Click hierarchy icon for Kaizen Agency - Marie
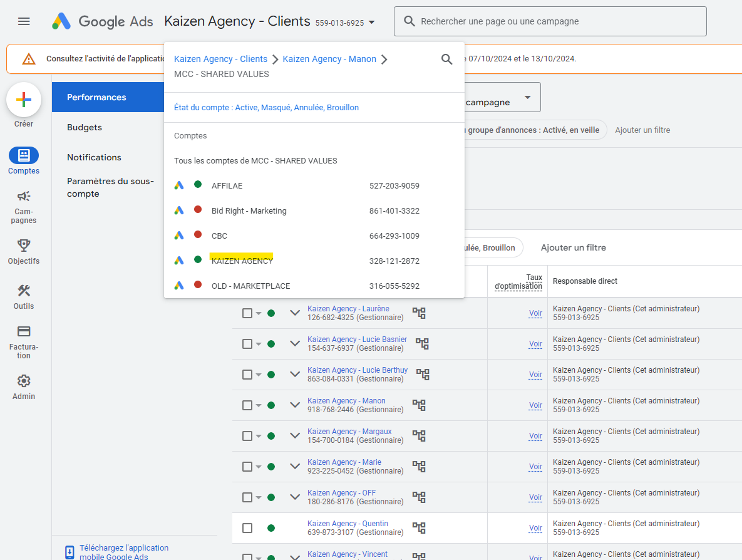 [x=419, y=466]
